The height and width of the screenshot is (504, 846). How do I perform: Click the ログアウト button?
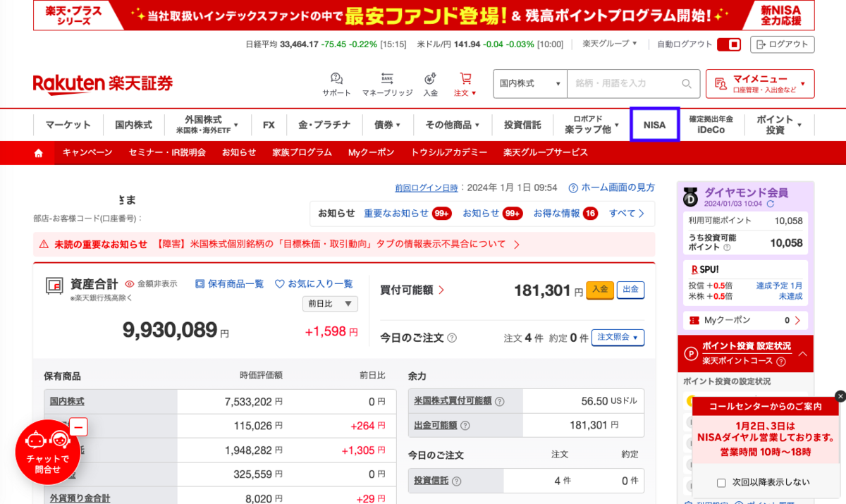click(782, 44)
